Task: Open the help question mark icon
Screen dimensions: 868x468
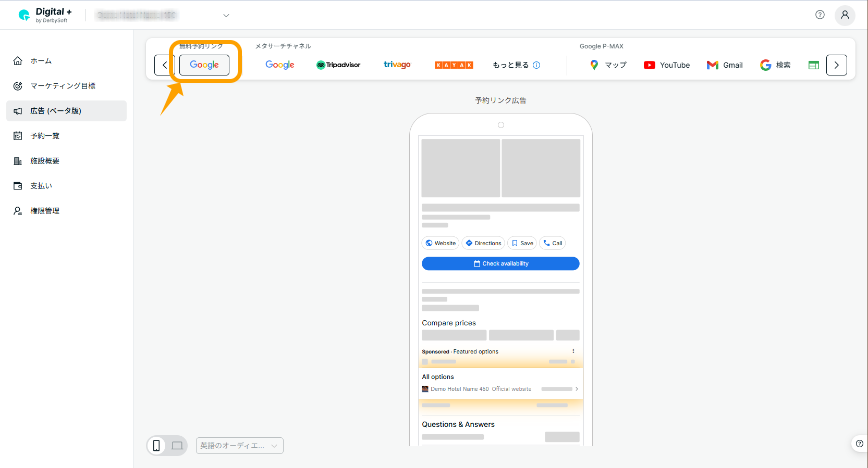Action: coord(820,15)
